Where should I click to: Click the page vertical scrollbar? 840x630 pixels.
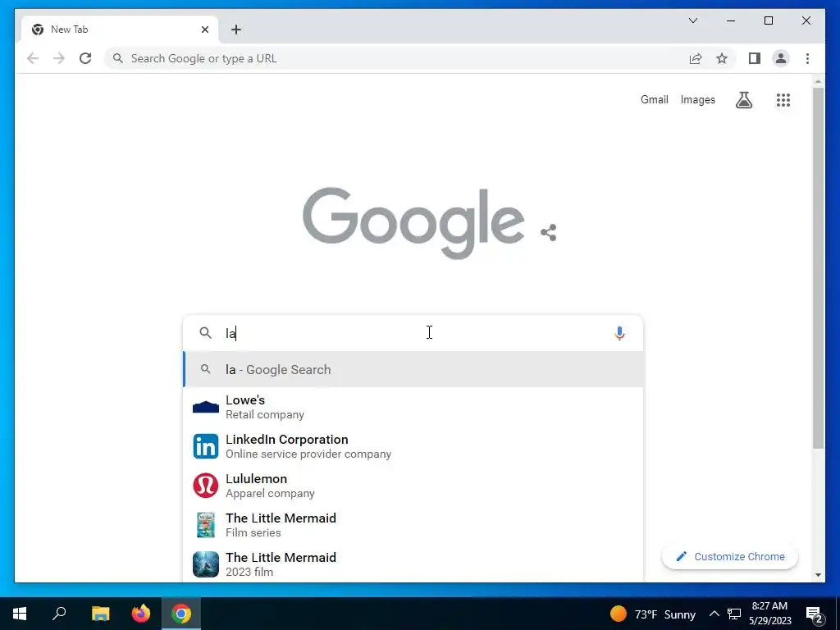click(x=818, y=268)
